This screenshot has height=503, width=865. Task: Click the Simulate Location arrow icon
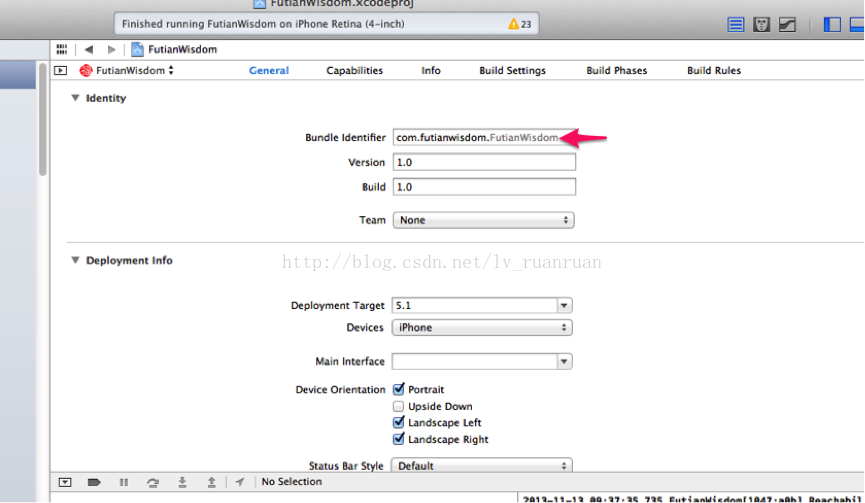pyautogui.click(x=239, y=482)
